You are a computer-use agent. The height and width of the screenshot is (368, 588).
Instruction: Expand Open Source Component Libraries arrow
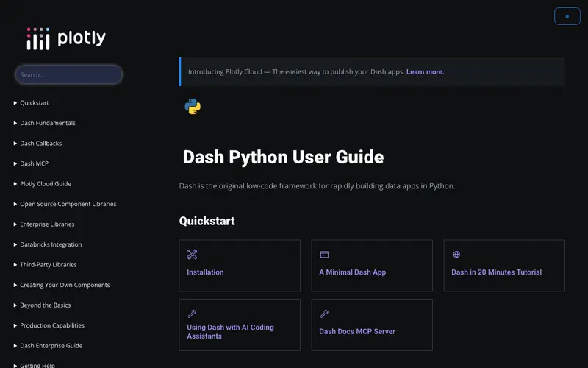[x=15, y=205]
